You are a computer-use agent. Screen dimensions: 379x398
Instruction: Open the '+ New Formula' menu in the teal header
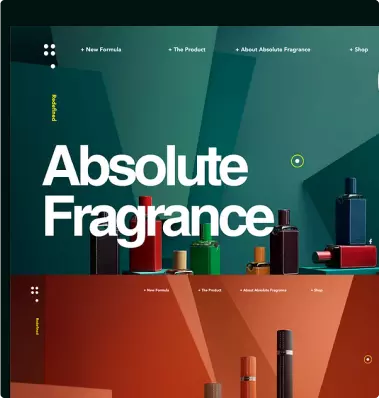pyautogui.click(x=101, y=50)
